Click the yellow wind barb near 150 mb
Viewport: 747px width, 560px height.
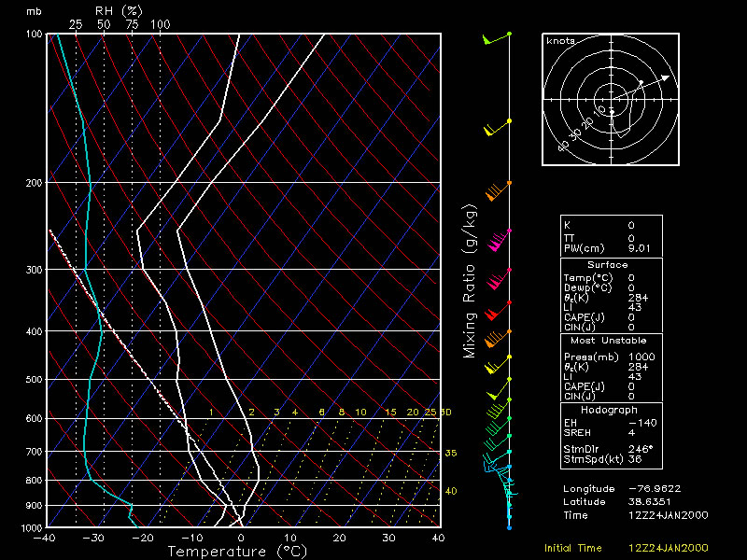[498, 128]
